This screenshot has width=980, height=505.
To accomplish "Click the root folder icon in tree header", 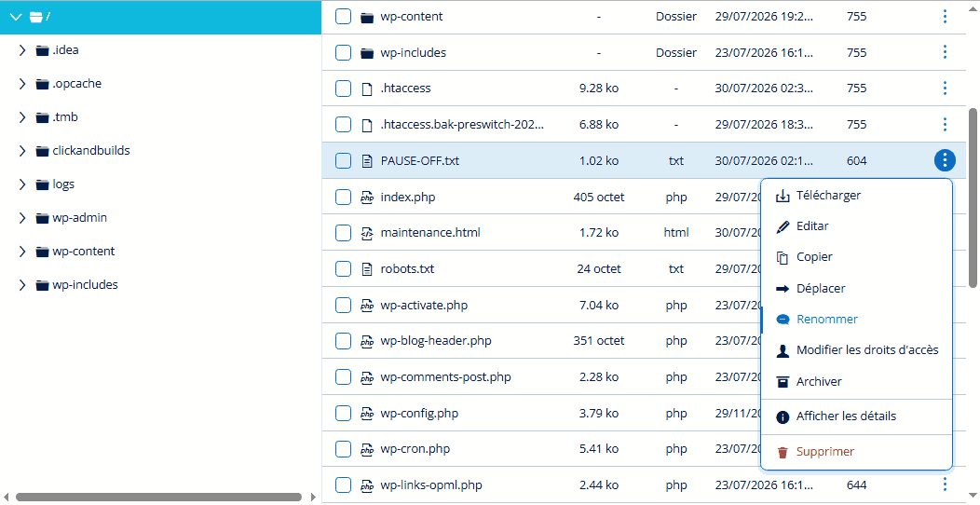I will click(x=36, y=17).
